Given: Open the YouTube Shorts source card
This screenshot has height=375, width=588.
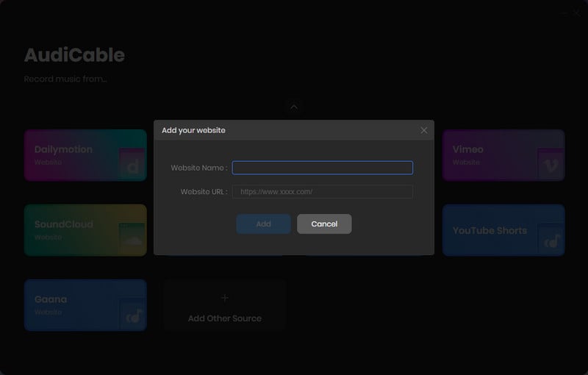Looking at the screenshot, I should pos(503,230).
